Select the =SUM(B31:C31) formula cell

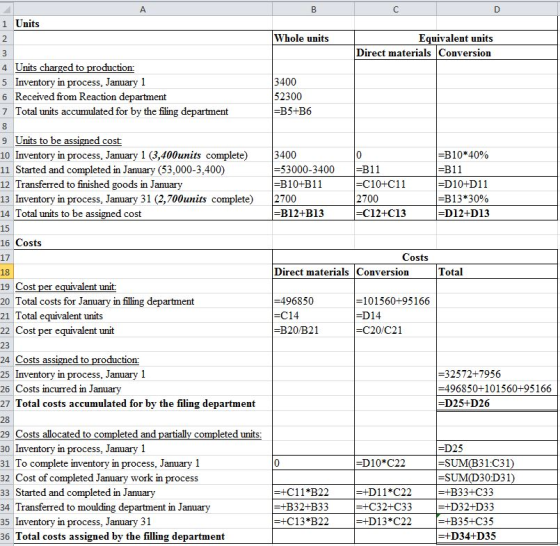[x=497, y=463]
